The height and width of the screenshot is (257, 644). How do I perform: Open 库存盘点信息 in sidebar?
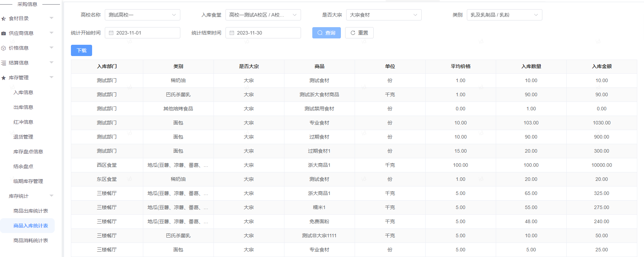(28, 152)
